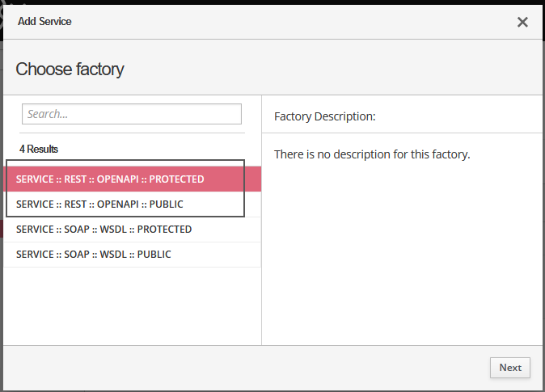
Task: Choose SERVICE :: REST :: OPENAPI :: PUBLIC factory
Action: pyautogui.click(x=99, y=204)
